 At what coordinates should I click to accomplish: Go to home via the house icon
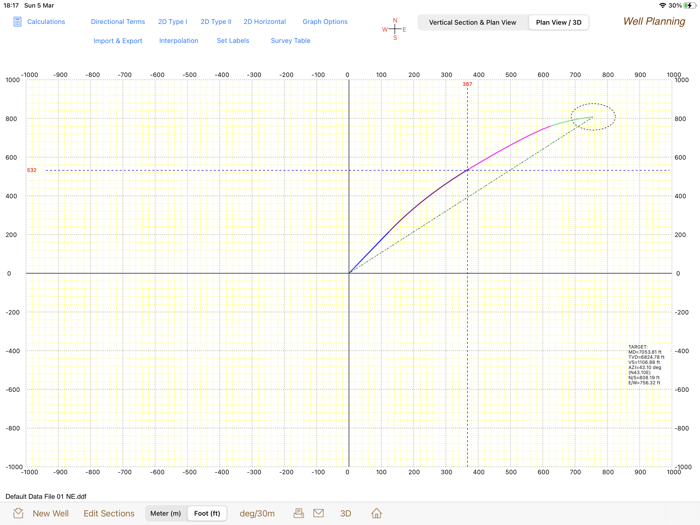pyautogui.click(x=376, y=513)
